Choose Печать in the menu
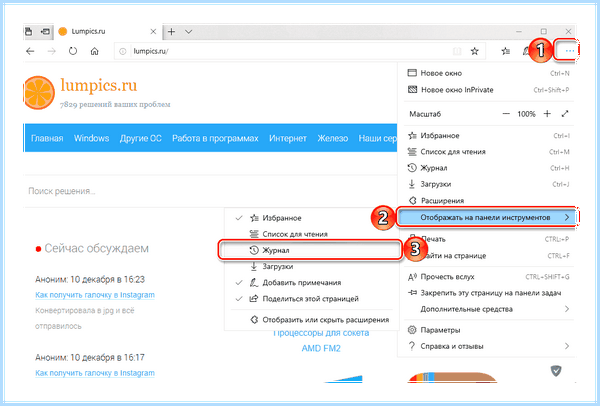The width and height of the screenshot is (600, 406). tap(489, 239)
